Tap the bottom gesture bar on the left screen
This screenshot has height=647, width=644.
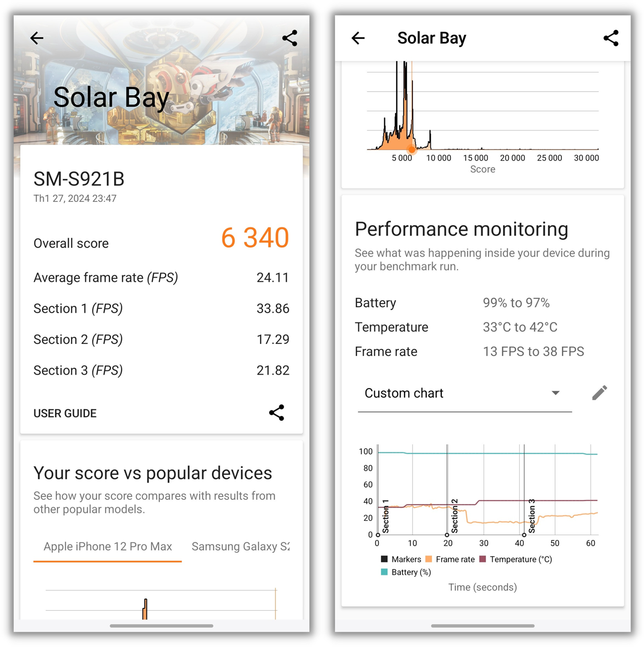[161, 626]
